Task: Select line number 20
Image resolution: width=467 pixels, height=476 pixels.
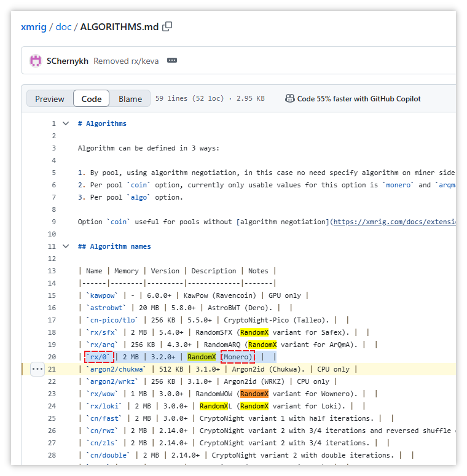Action: pos(52,357)
